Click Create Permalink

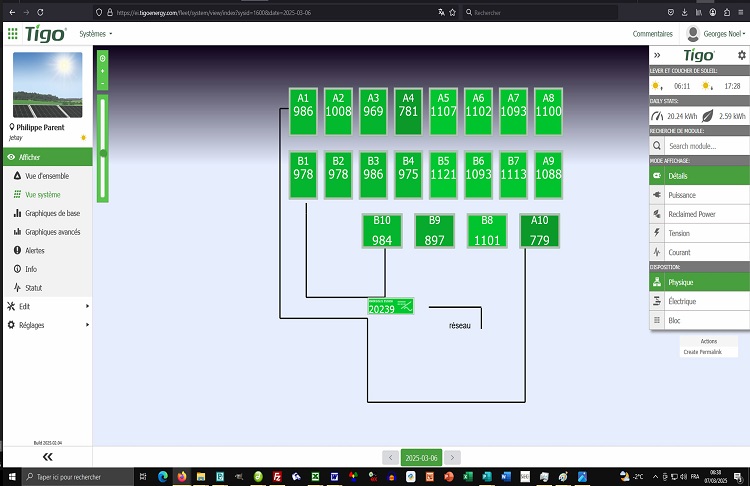point(709,352)
